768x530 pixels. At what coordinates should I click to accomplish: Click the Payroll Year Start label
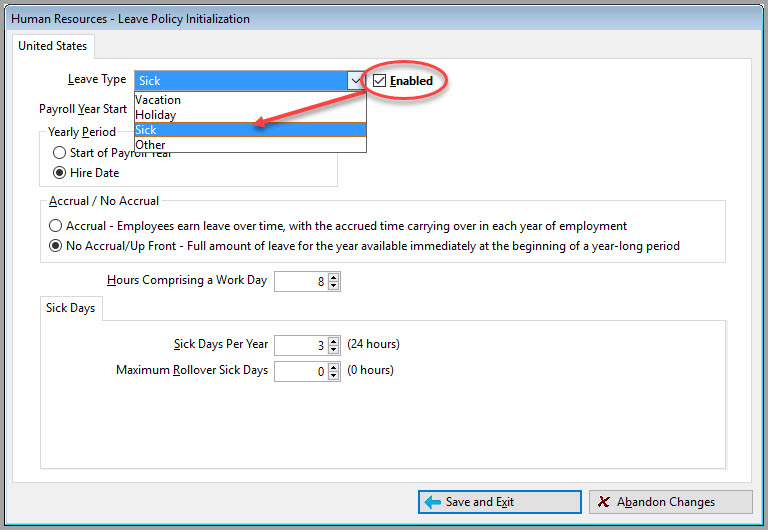pyautogui.click(x=83, y=109)
